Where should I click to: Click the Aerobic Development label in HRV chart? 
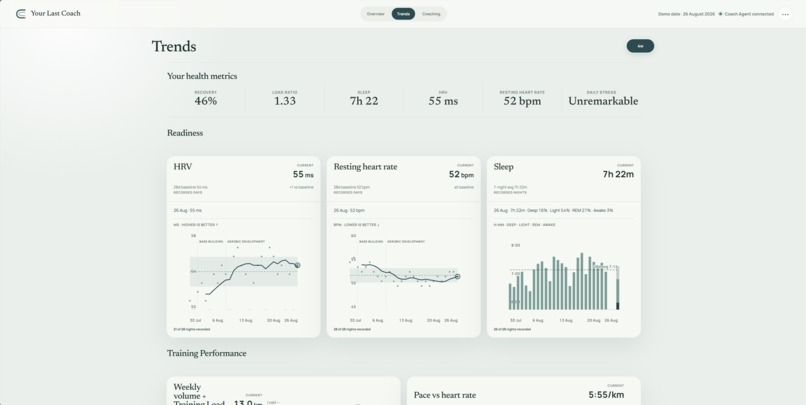pos(246,242)
